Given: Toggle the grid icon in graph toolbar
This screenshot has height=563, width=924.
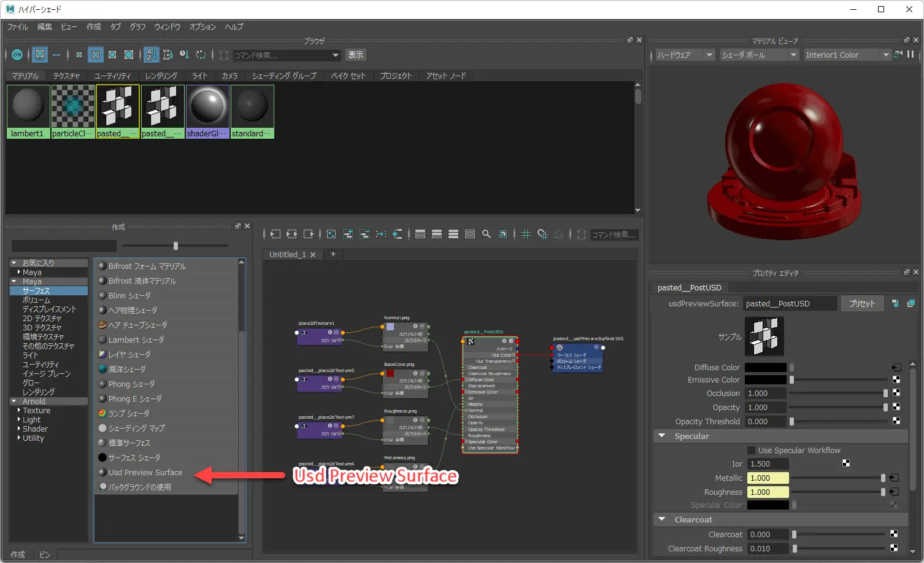Looking at the screenshot, I should coord(526,234).
